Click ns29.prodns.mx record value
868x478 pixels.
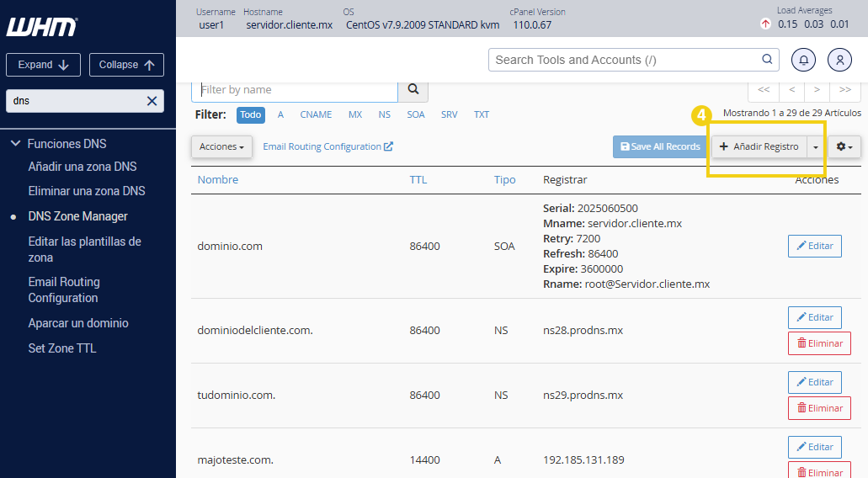[583, 395]
